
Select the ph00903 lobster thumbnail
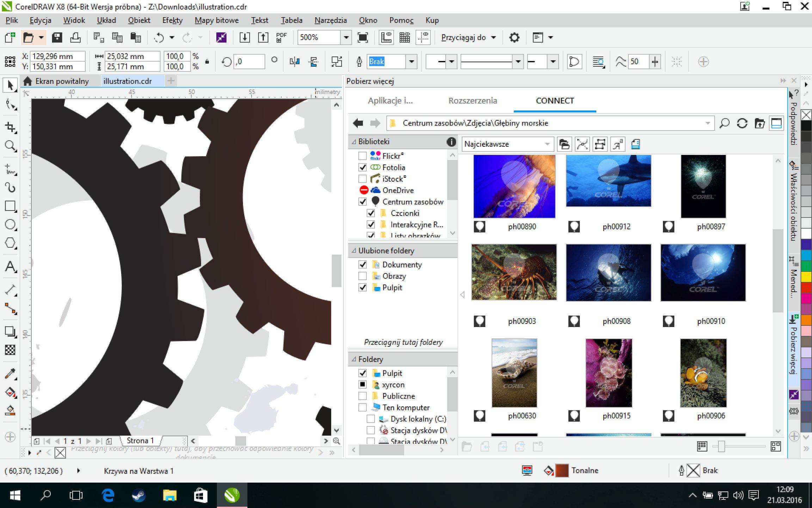coord(514,272)
